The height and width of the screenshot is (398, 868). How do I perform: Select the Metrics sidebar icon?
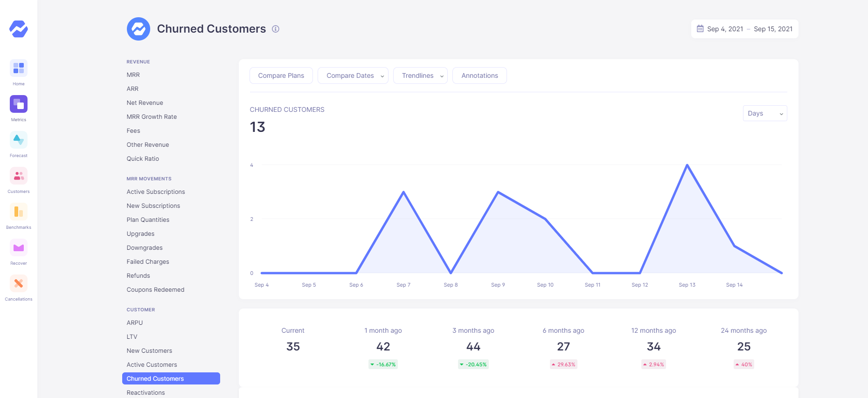click(19, 104)
